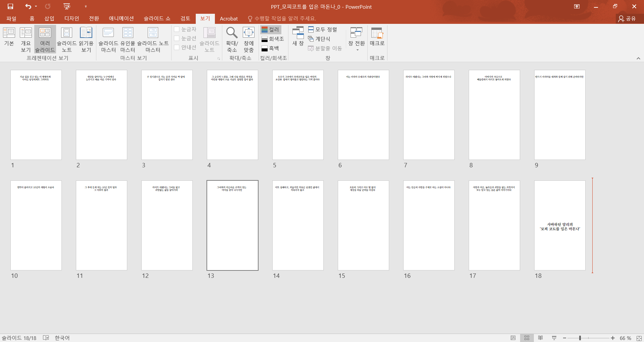The image size is (644, 342).
Task: Click the Save icon in quick access toolbar
Action: point(10,6)
